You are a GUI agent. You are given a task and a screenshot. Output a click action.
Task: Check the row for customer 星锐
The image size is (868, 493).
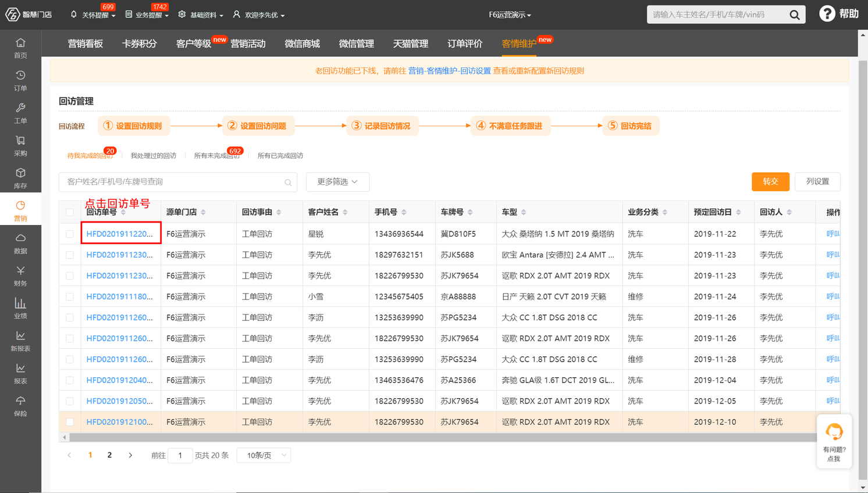[x=70, y=234]
